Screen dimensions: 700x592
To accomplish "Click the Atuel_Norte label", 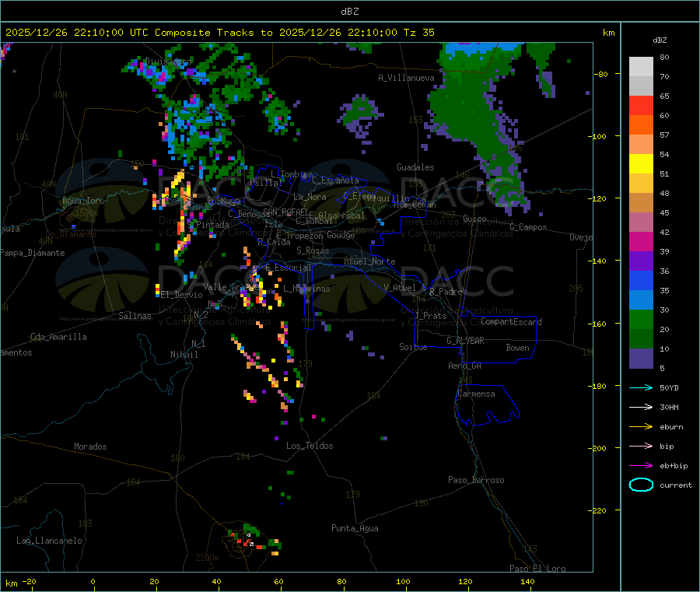I will coord(369,261).
